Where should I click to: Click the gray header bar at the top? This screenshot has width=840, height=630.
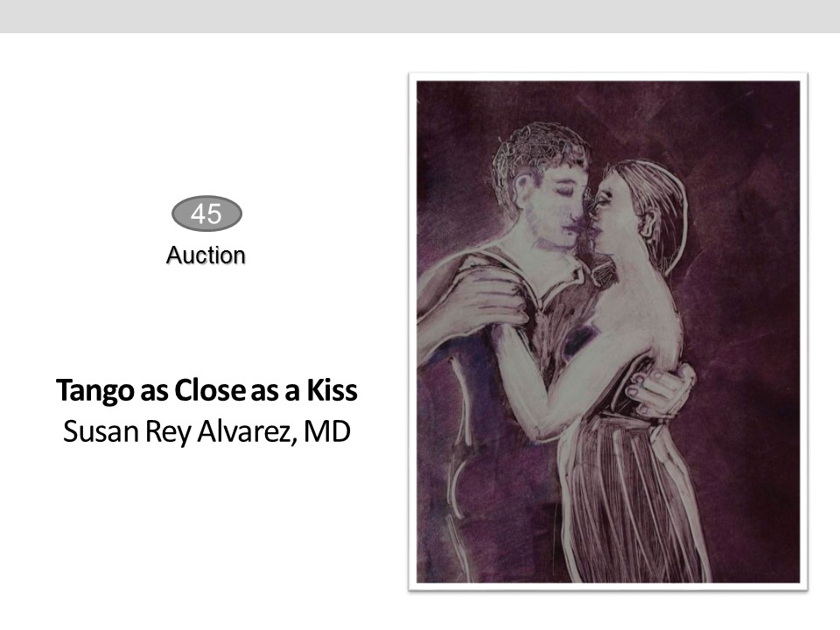420,16
